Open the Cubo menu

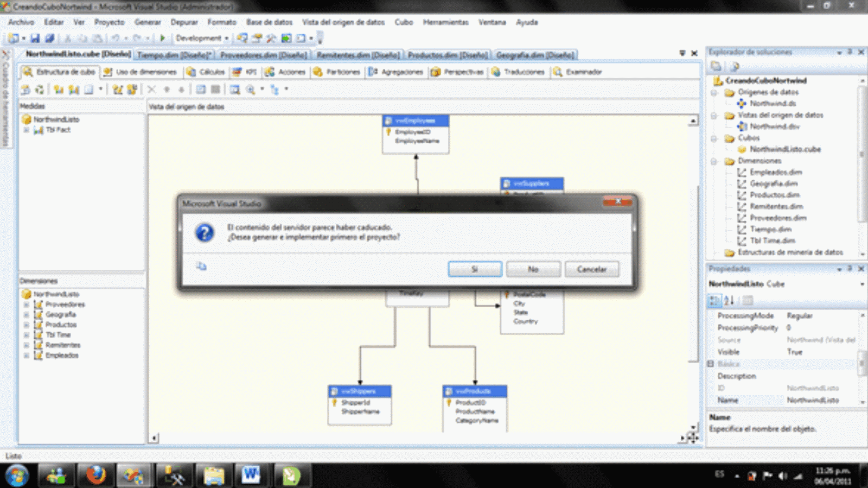[404, 22]
